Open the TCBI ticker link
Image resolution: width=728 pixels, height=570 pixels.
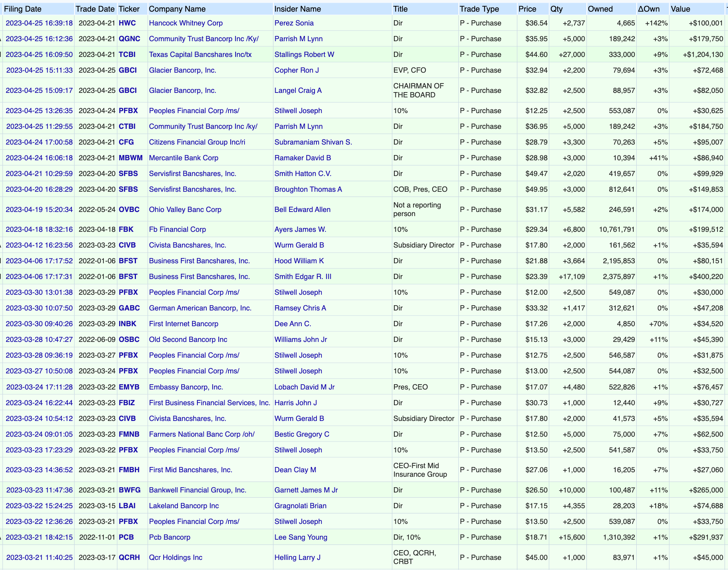pos(127,55)
